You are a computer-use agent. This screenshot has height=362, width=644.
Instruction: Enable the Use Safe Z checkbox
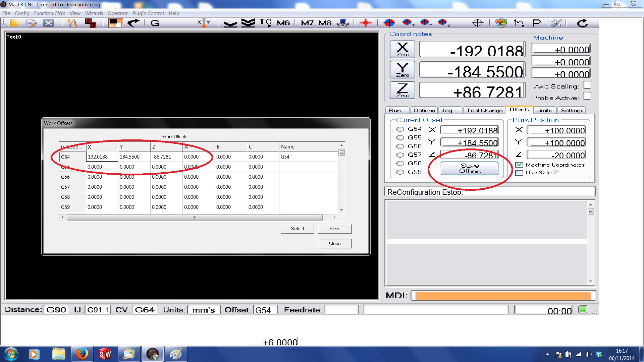tap(519, 173)
